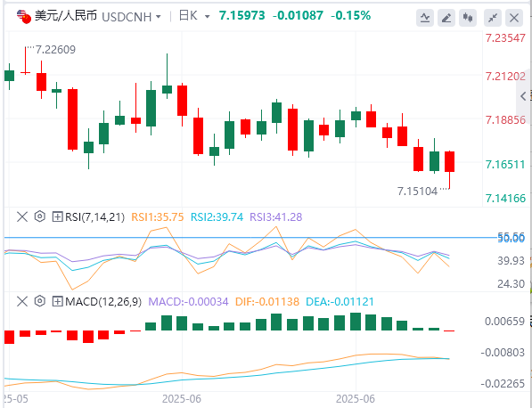
Task: Expand the RSI(7,14,21) panel plus box
Action: coord(57,216)
